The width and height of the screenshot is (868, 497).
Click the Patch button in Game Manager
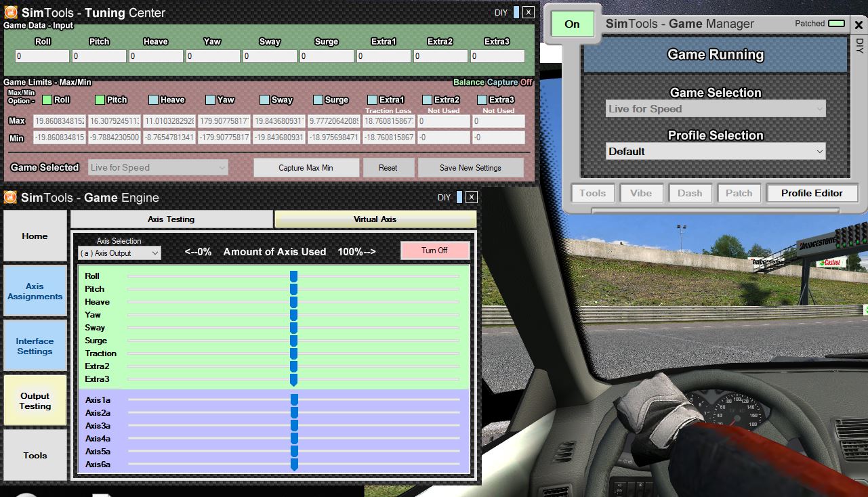(739, 193)
